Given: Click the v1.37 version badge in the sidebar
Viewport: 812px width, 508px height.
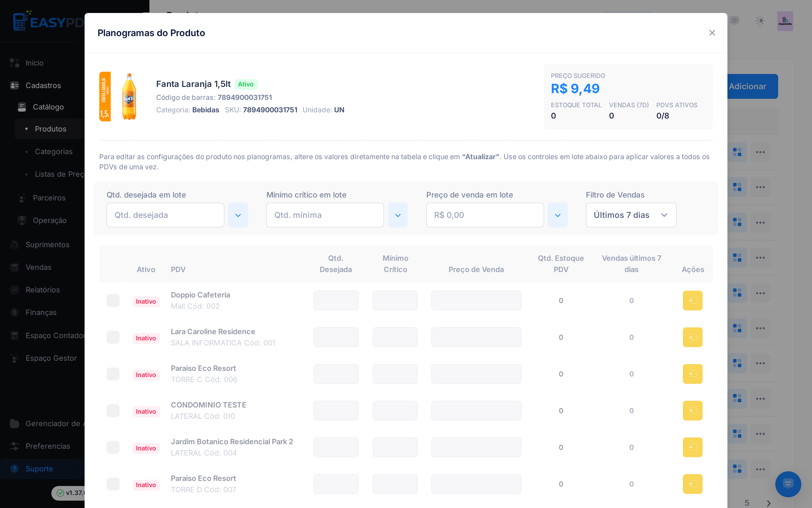Looking at the screenshot, I should pos(68,493).
